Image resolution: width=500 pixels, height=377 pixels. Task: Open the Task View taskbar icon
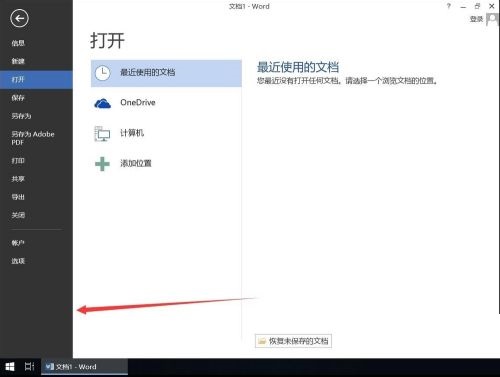[30, 367]
